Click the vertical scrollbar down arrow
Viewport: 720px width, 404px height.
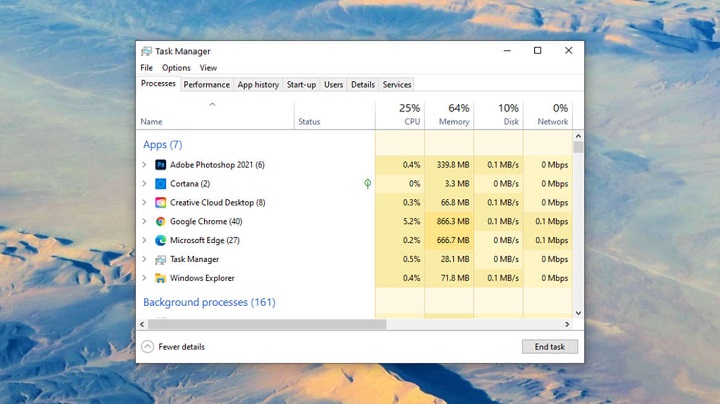[x=578, y=313]
